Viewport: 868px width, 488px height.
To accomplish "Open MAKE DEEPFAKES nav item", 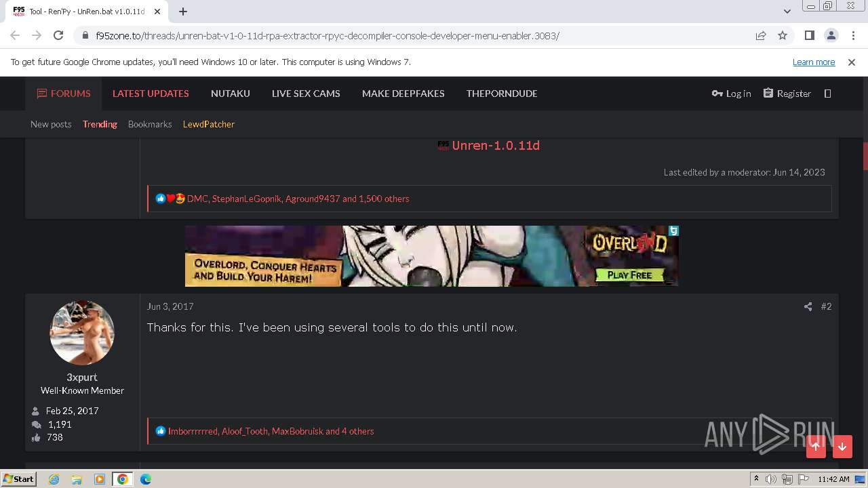I will click(x=403, y=94).
